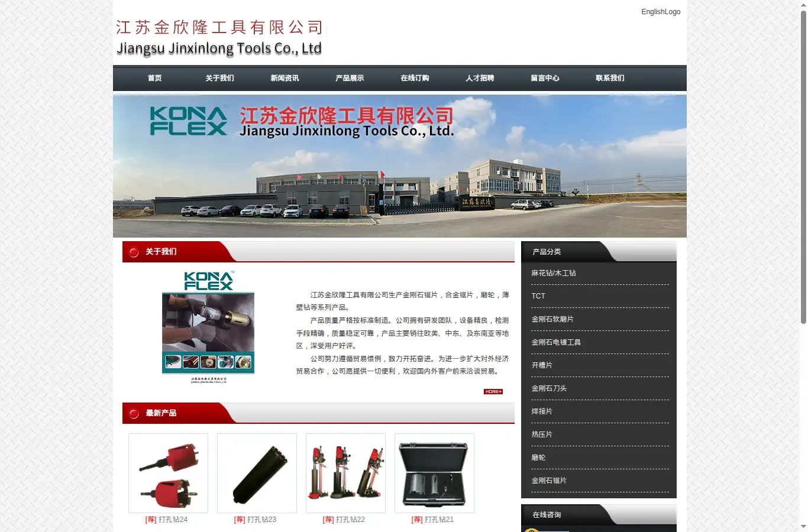The width and height of the screenshot is (808, 532).
Task: Click the page vertical scrollbar thumb
Action: click(803, 167)
